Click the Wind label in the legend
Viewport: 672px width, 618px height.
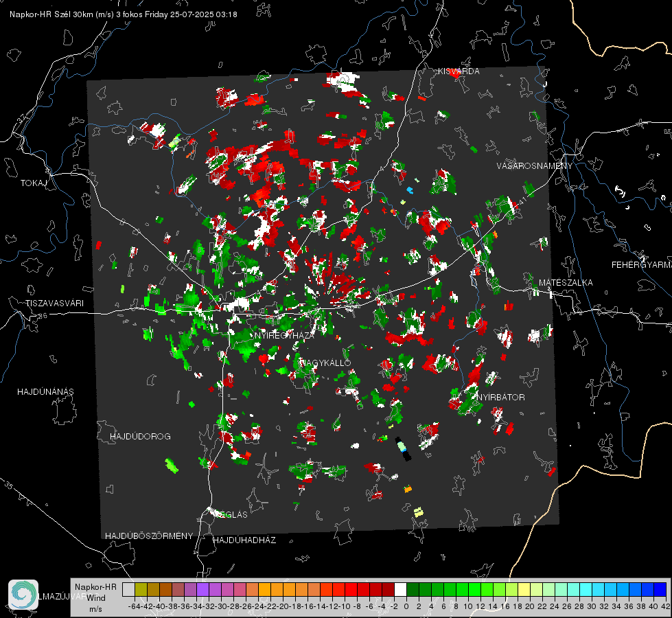[96, 598]
